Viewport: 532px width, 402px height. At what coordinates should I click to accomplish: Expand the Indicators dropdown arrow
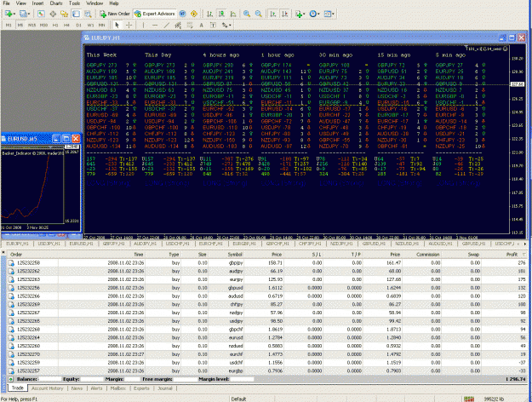[x=304, y=14]
